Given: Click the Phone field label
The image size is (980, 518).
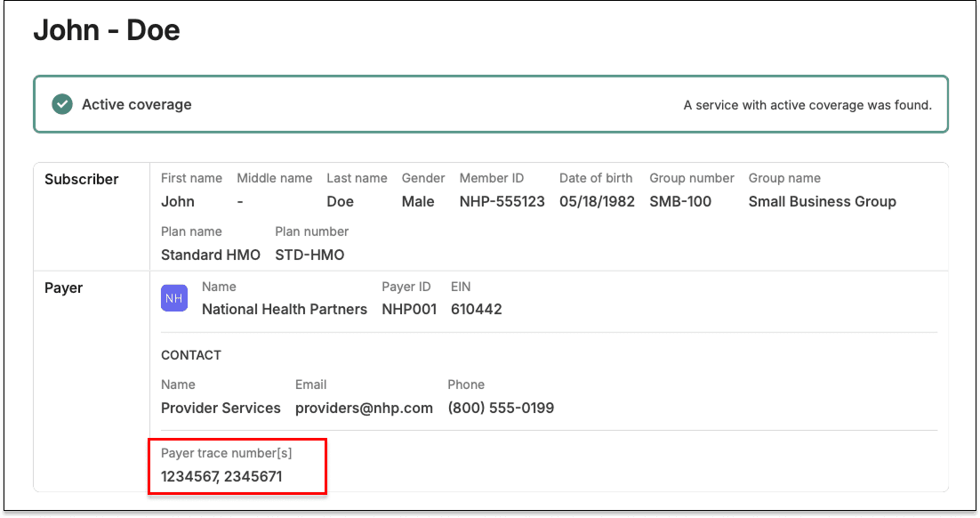Looking at the screenshot, I should coord(466,384).
